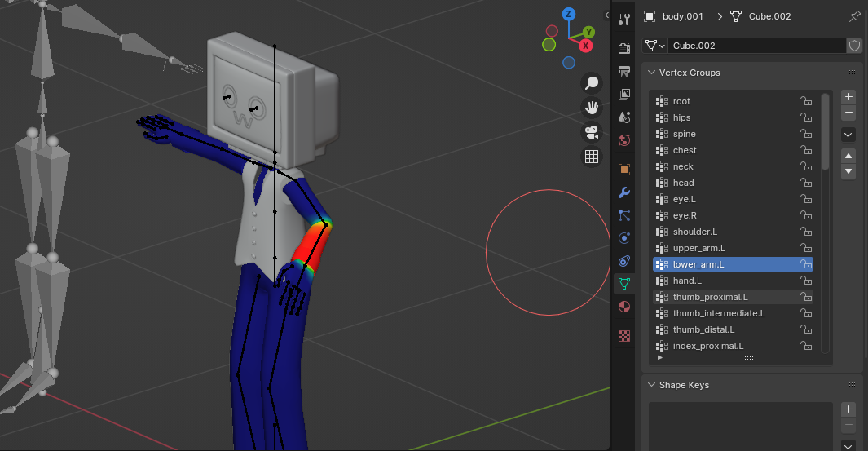Open the Render properties tab

(x=623, y=48)
